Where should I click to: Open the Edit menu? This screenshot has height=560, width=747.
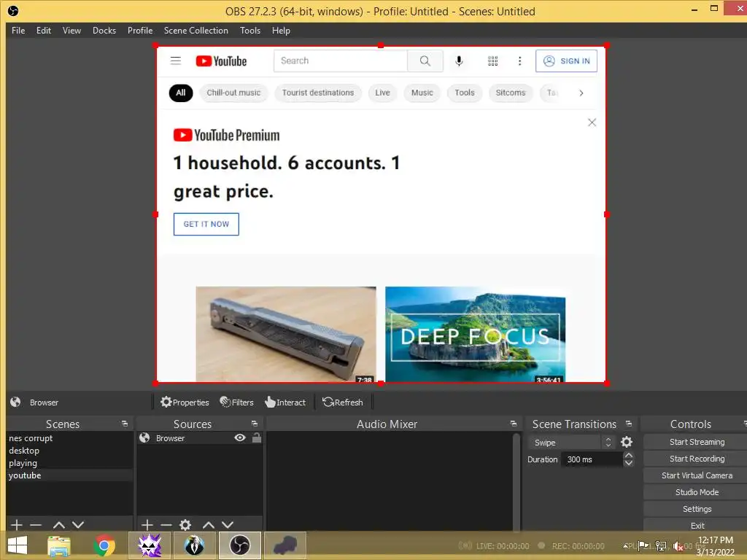point(43,31)
